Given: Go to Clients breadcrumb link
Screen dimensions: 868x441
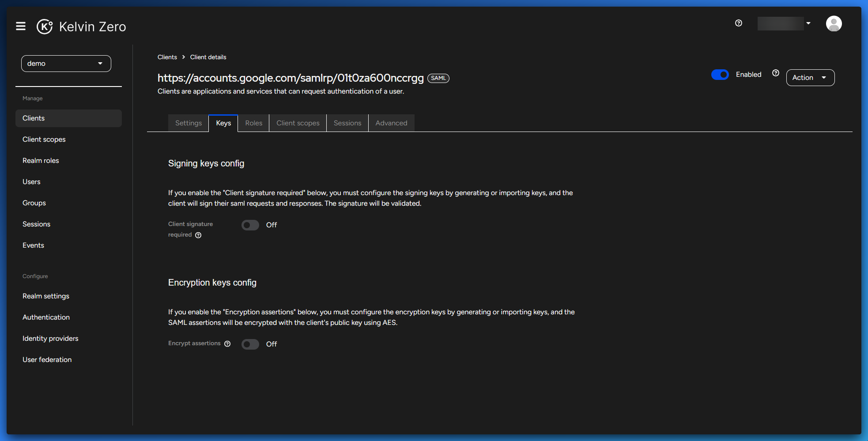Looking at the screenshot, I should (167, 57).
